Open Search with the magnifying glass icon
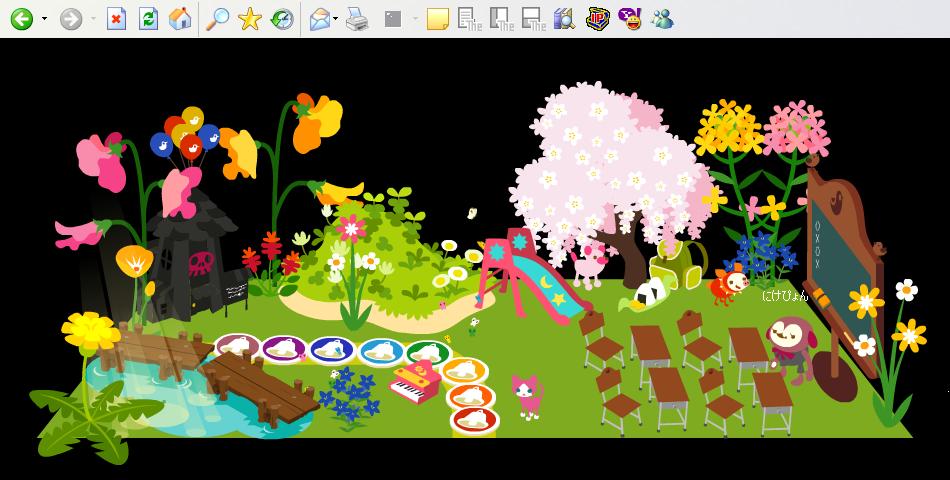The height and width of the screenshot is (480, 950). 218,19
